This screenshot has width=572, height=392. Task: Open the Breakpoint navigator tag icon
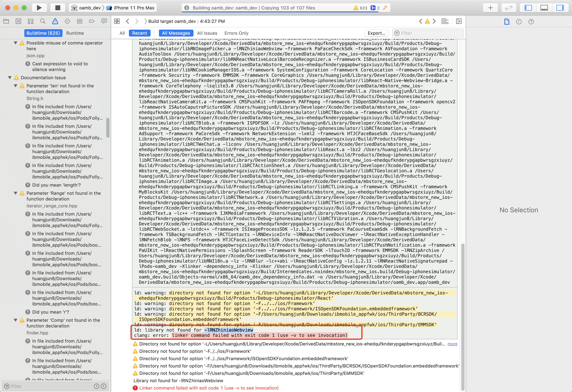coord(92,21)
